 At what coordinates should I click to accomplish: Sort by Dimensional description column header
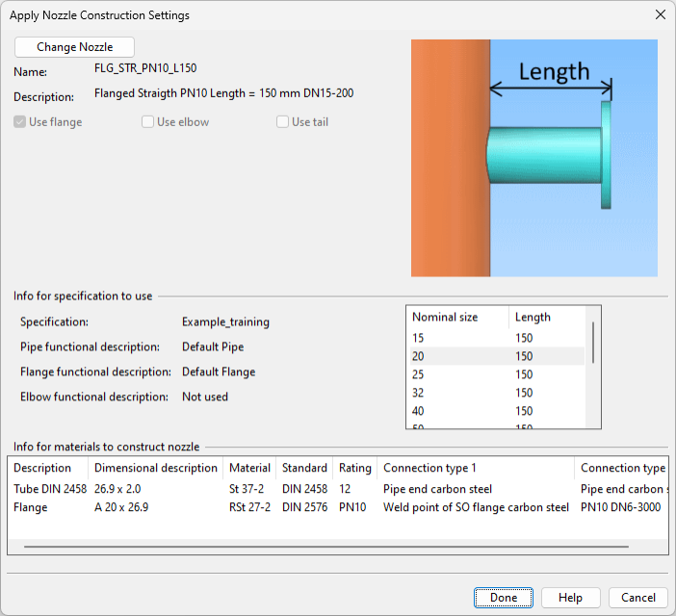pyautogui.click(x=155, y=468)
